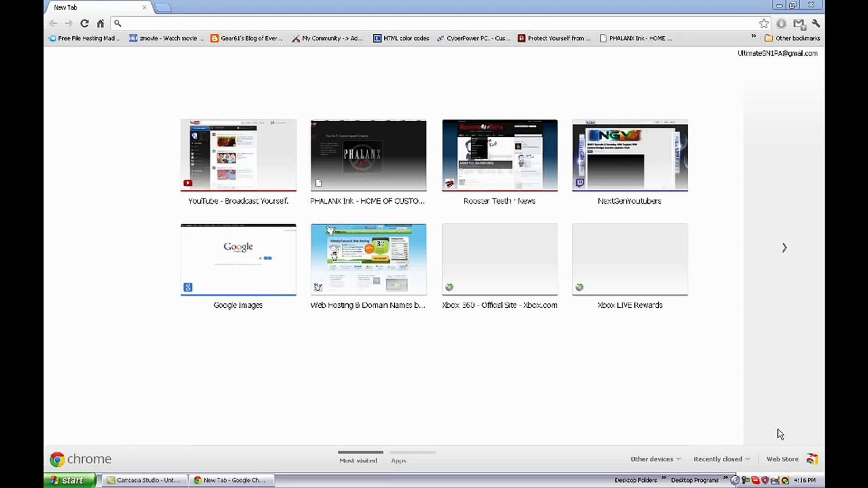
Task: Select New Tab - Google Chrome taskbar button
Action: 232,480
